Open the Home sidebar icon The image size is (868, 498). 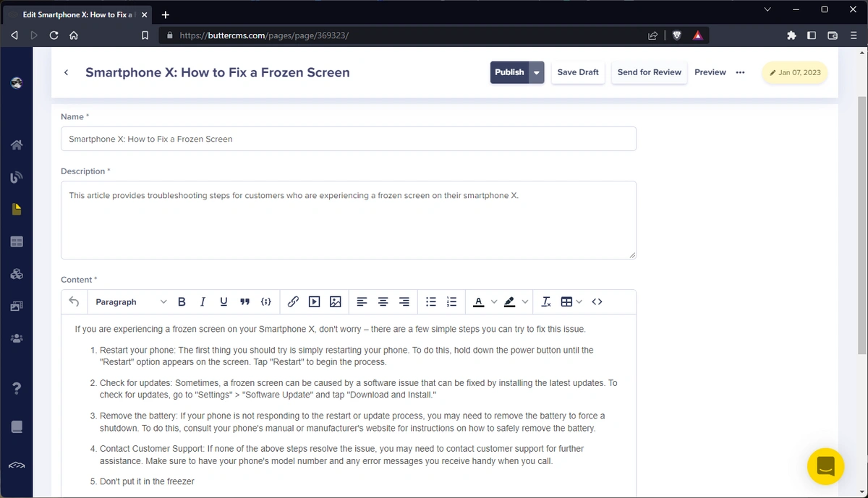click(x=17, y=145)
